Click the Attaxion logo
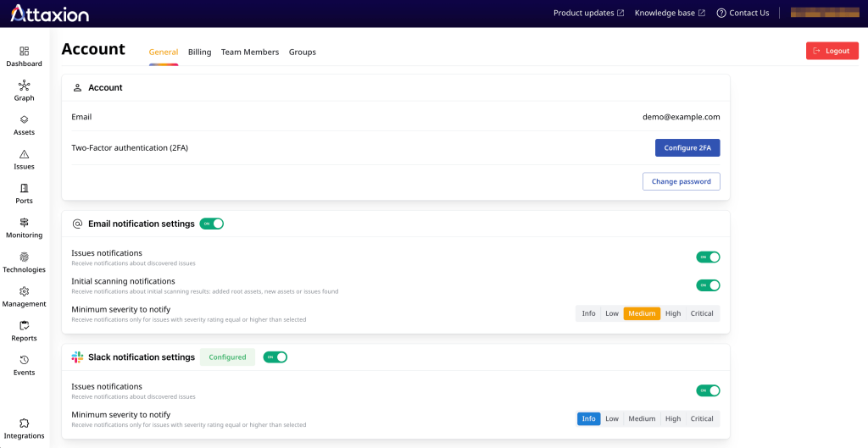 [x=49, y=14]
